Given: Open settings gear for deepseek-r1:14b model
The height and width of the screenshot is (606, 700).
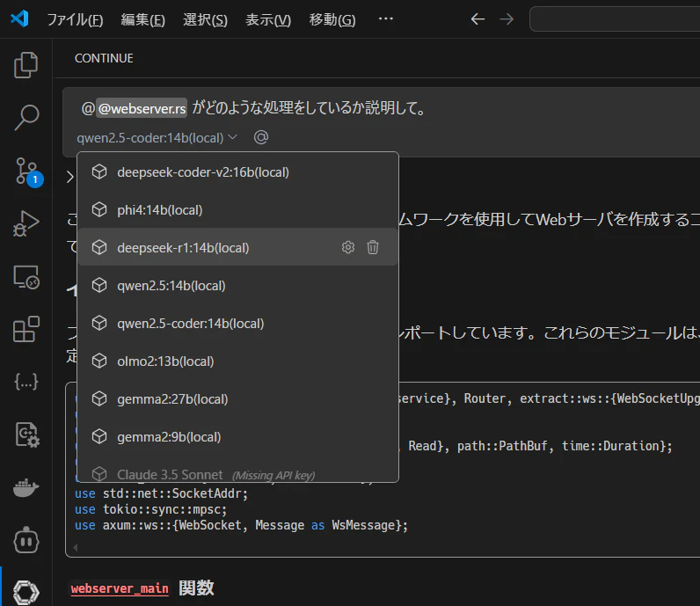Looking at the screenshot, I should click(347, 247).
